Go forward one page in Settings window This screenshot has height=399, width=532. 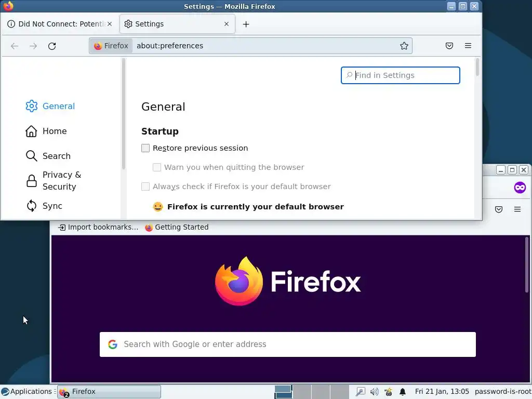(x=33, y=46)
